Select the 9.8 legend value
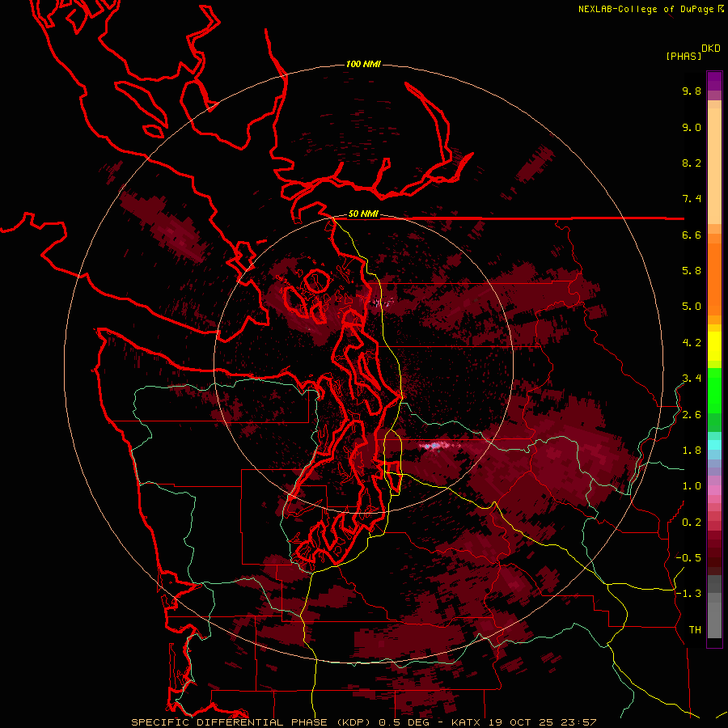728x728 pixels. (x=692, y=91)
